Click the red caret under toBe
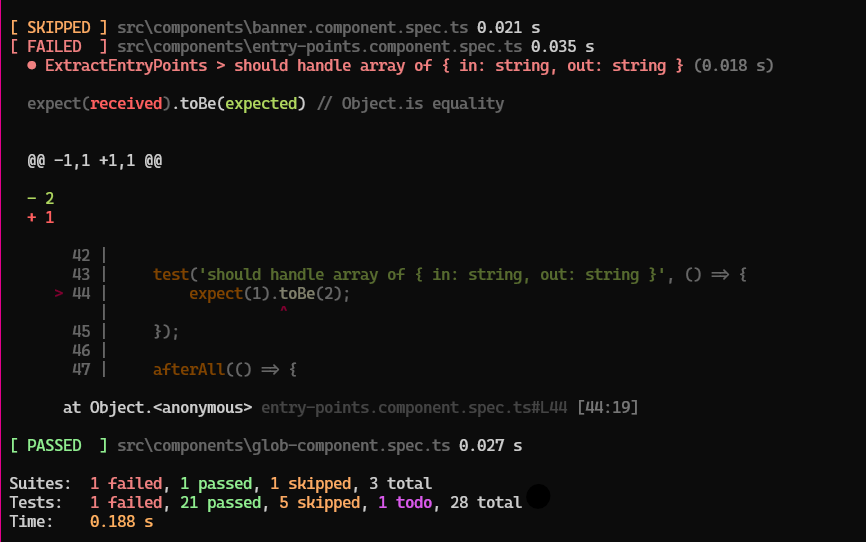Image resolution: width=866 pixels, height=542 pixels. (x=284, y=312)
